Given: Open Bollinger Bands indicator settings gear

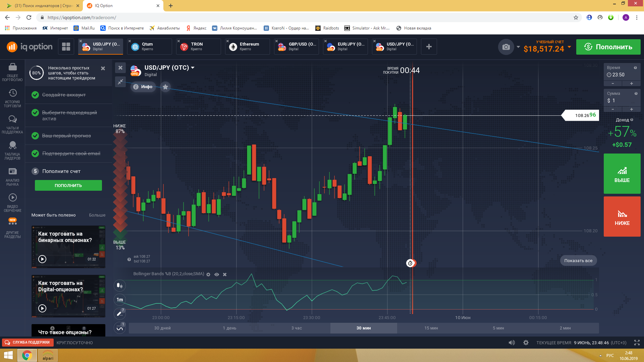Looking at the screenshot, I should coord(208,275).
